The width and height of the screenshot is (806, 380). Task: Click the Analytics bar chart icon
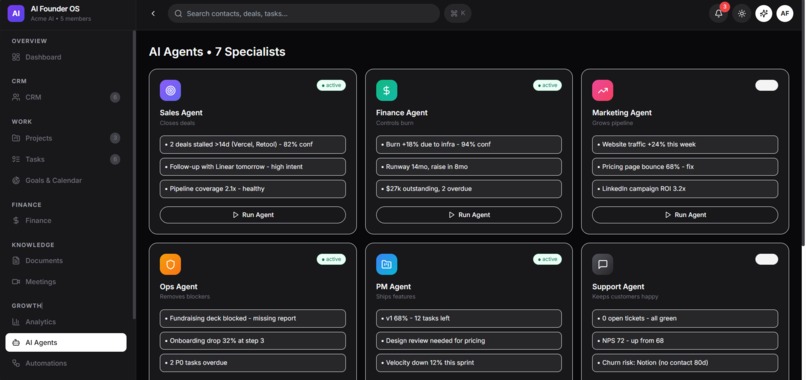16,322
